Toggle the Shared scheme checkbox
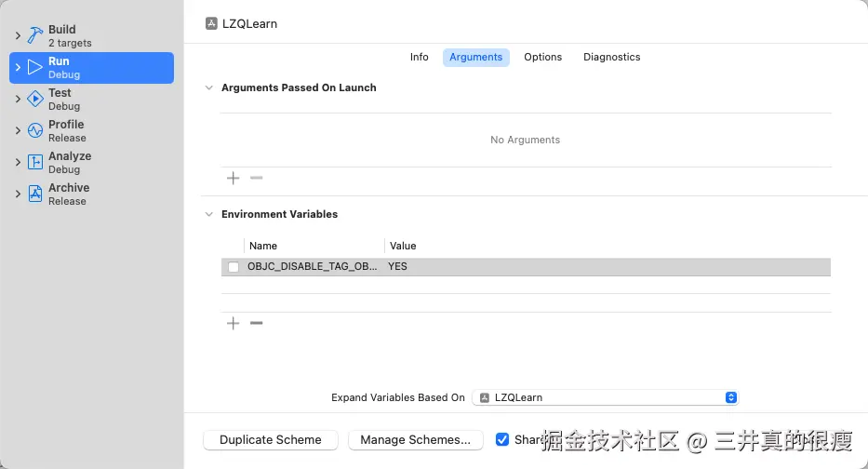 (x=502, y=439)
